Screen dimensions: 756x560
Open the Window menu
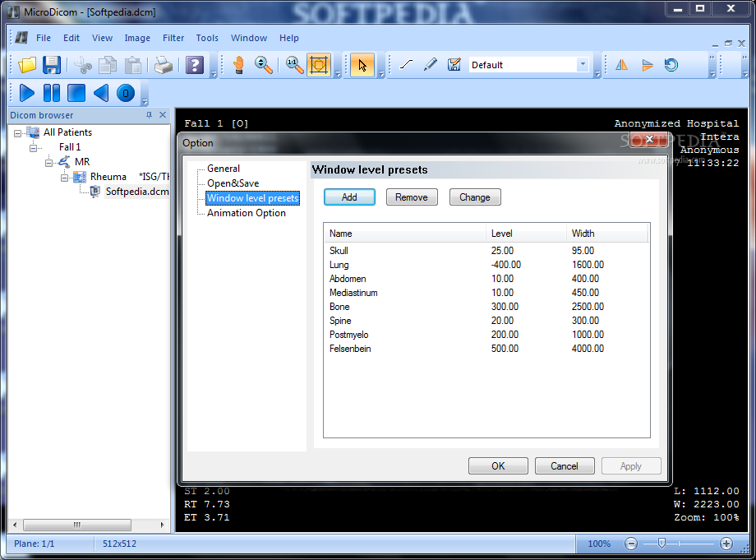coord(249,38)
